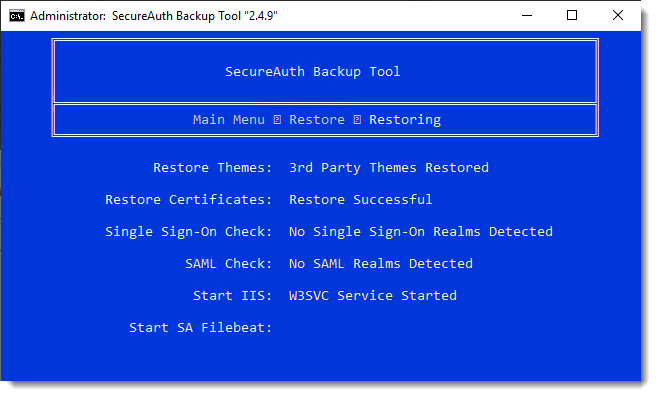This screenshot has width=656, height=396.
Task: Click 'No Single Sign-On Realms Detected' text
Action: [421, 232]
